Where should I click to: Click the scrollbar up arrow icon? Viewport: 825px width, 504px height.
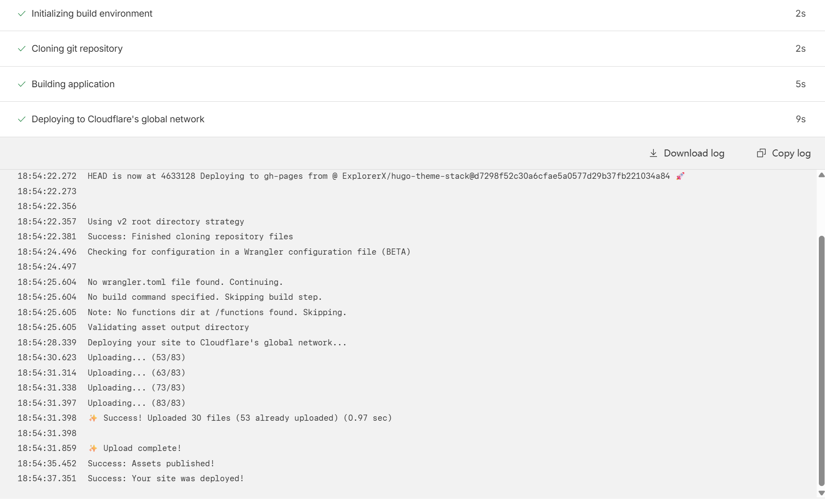[x=821, y=175]
